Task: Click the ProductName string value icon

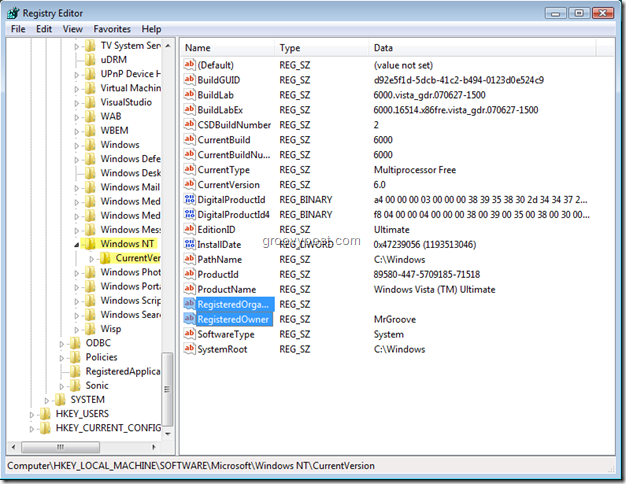Action: tap(189, 289)
